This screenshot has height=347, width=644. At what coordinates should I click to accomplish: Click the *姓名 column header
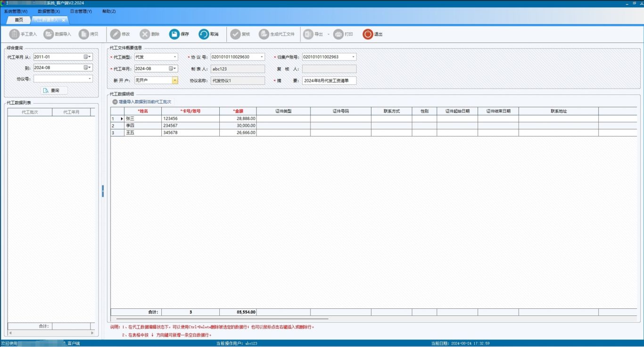pos(143,111)
